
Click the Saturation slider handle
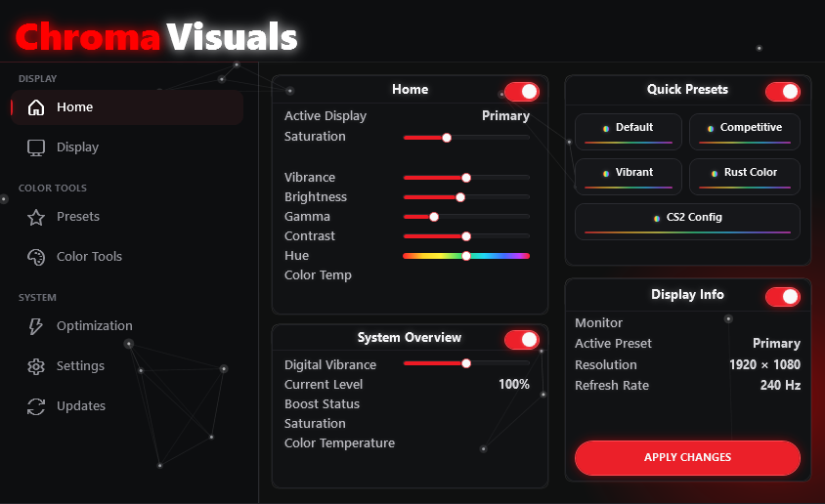(447, 138)
